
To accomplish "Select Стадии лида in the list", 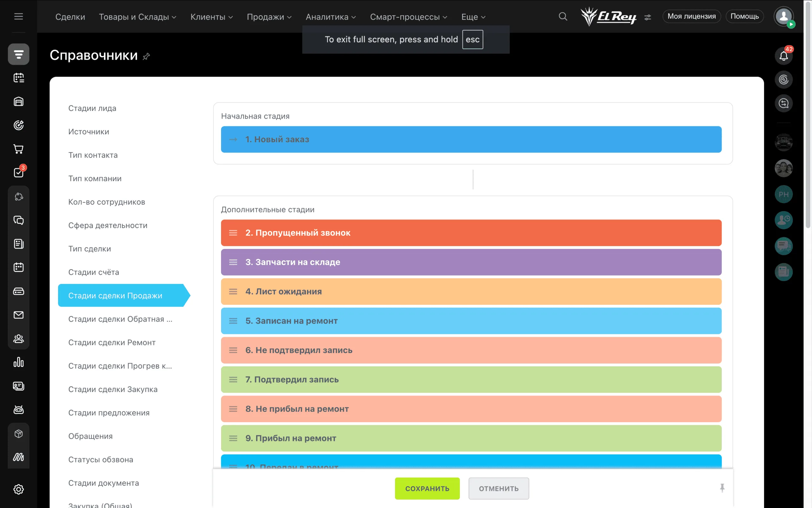I will coord(92,108).
